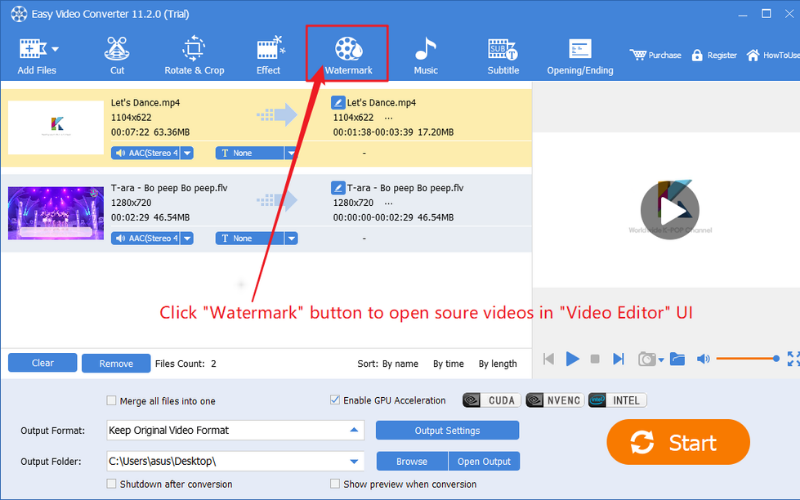Click the INTEL badge
800x500 pixels.
(x=617, y=400)
